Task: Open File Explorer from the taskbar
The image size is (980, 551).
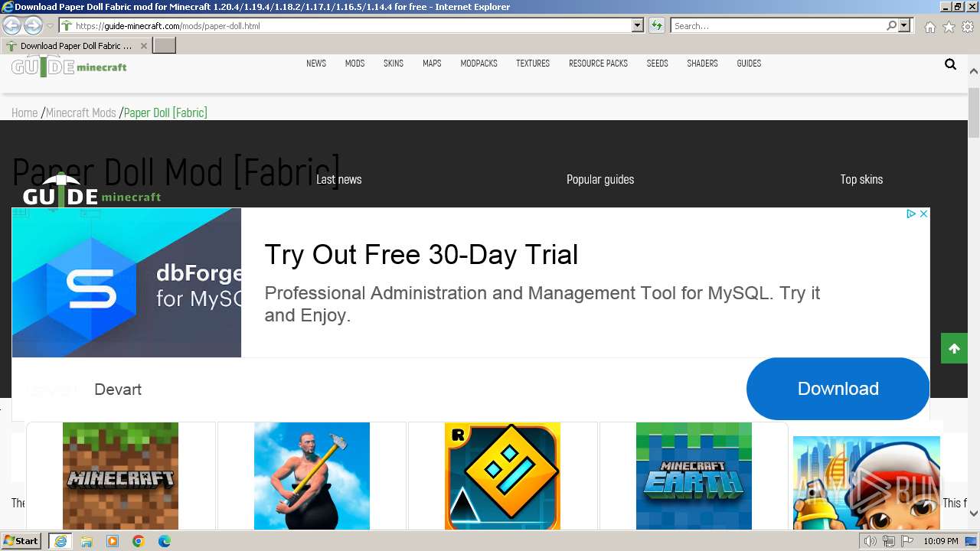Action: click(87, 541)
